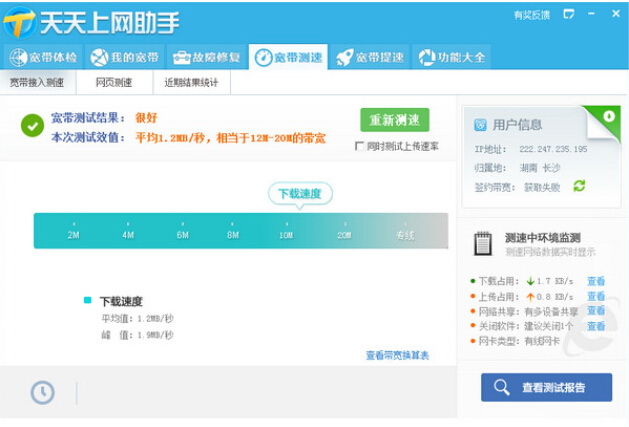
Task: Click the 重新测速 button
Action: coord(395,120)
